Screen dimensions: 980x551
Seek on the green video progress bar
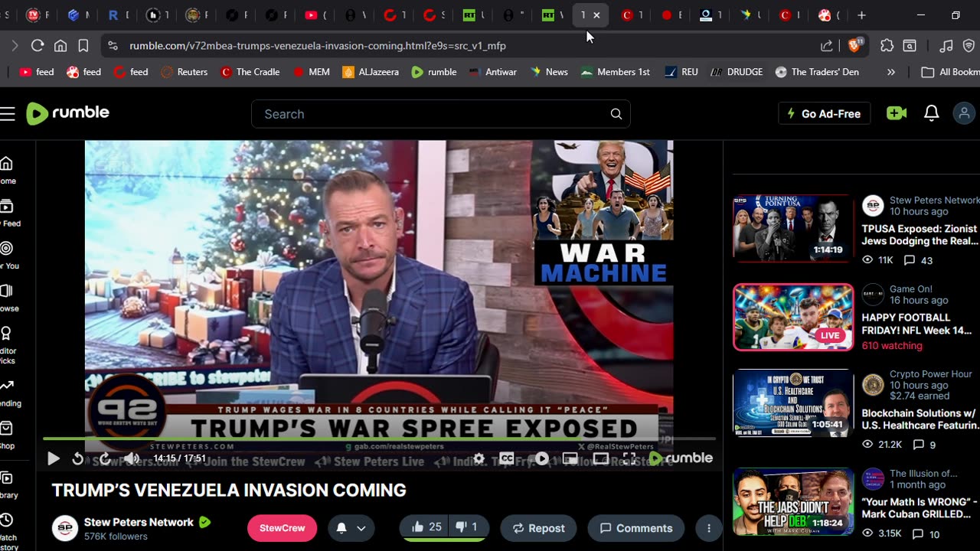(379, 439)
